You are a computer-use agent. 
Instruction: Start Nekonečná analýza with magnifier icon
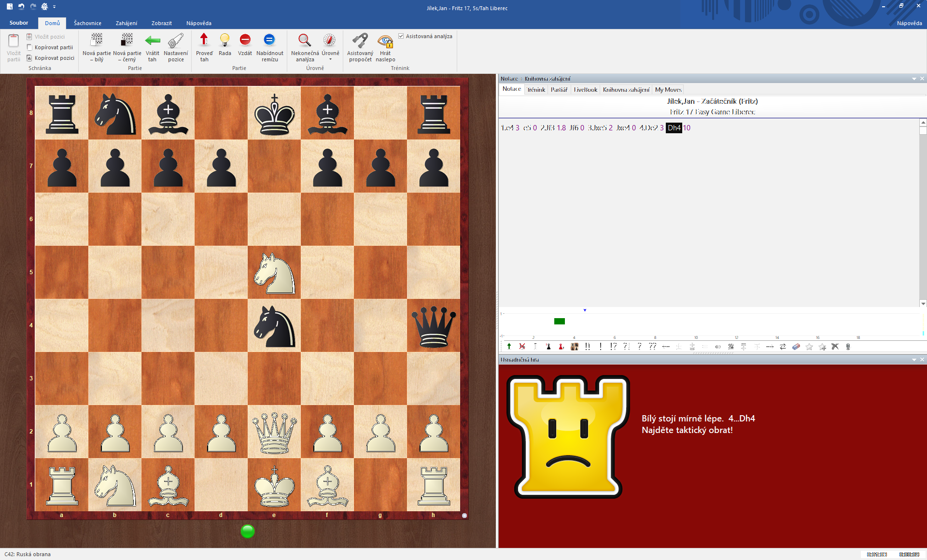305,41
